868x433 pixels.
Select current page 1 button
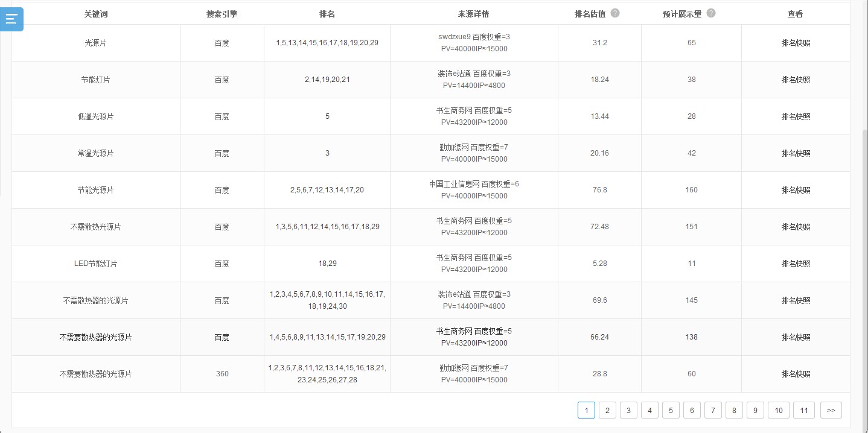coord(586,410)
